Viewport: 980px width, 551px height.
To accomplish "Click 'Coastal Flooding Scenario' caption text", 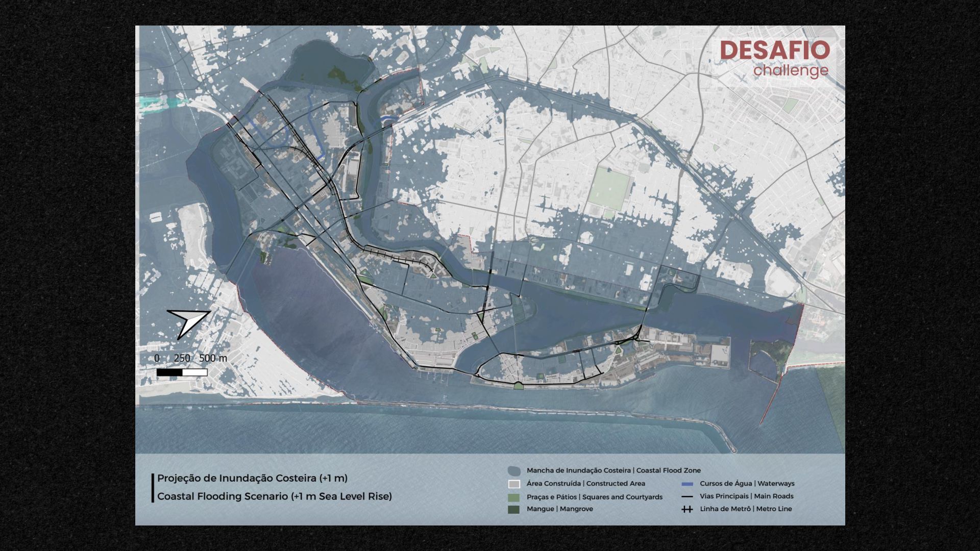I will (x=274, y=496).
